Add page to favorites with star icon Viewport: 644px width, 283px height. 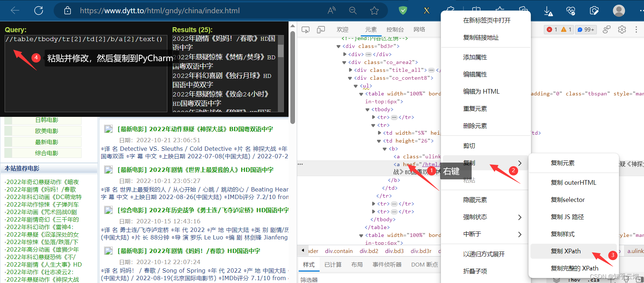point(374,10)
